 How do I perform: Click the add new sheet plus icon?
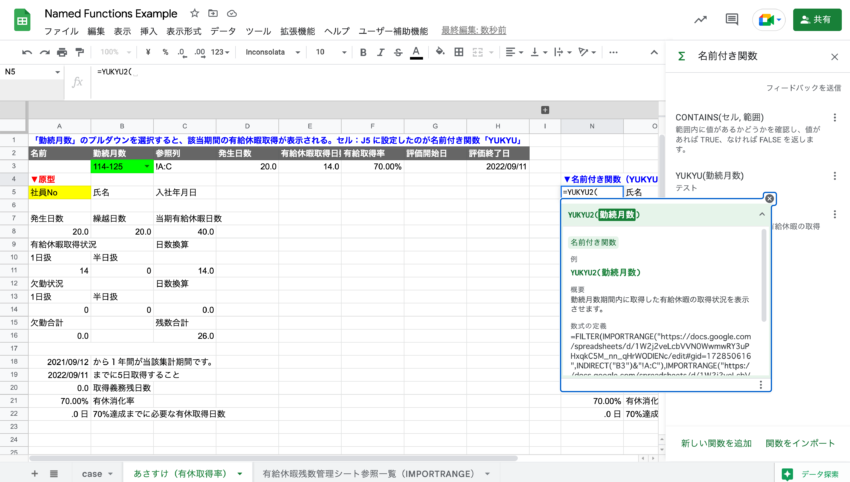(x=34, y=473)
